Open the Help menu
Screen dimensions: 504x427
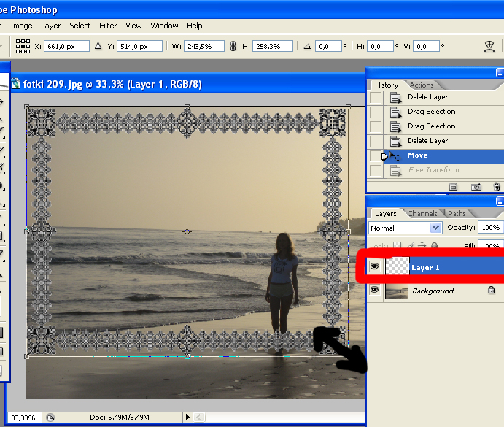click(x=195, y=26)
